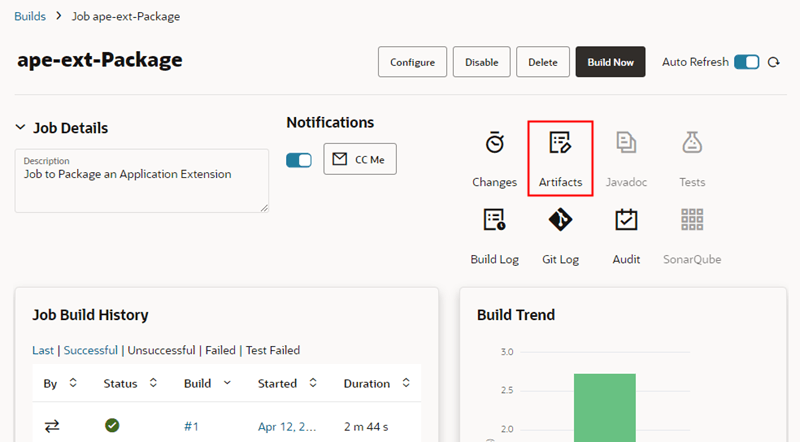
Task: Sort build history by Duration column
Action: [x=406, y=383]
